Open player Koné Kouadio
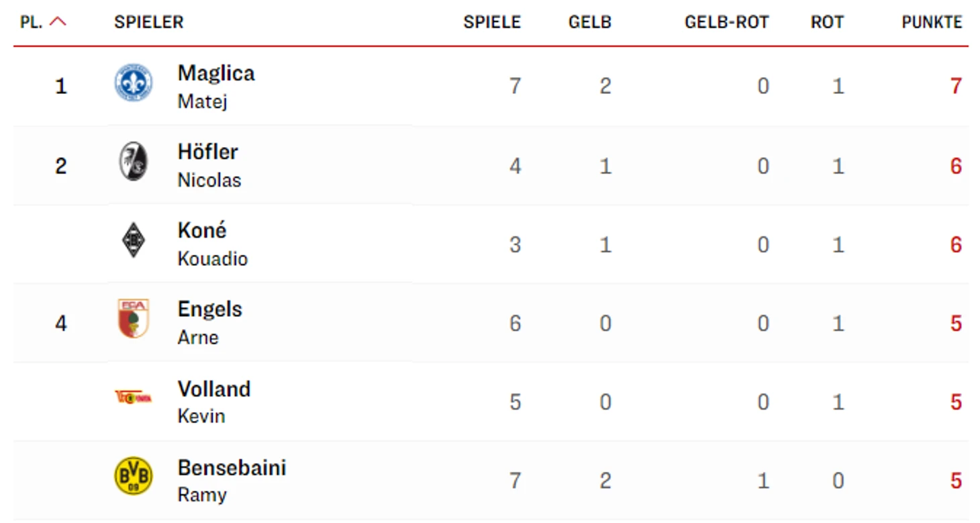The width and height of the screenshot is (980, 523). [212, 244]
